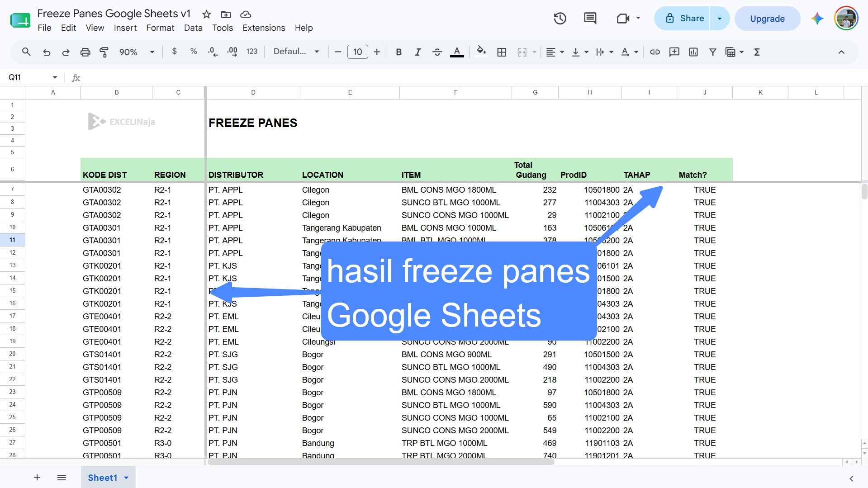Open horizontal align dropdown
Viewport: 868px width, 488px height.
click(x=555, y=52)
